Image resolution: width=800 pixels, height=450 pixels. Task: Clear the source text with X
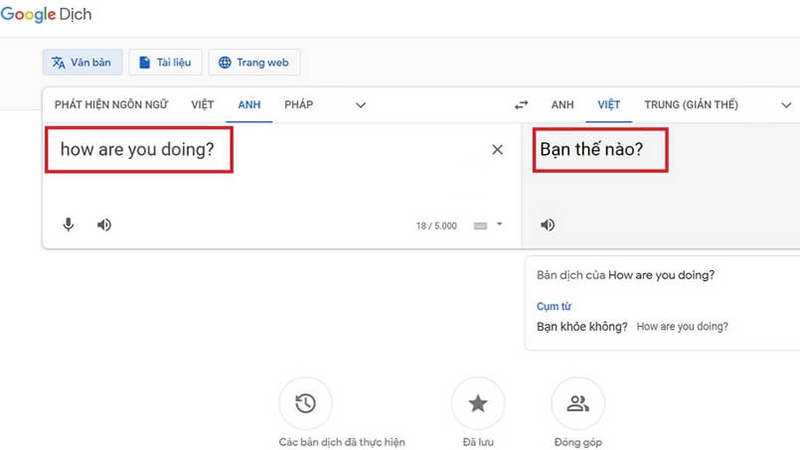tap(497, 149)
